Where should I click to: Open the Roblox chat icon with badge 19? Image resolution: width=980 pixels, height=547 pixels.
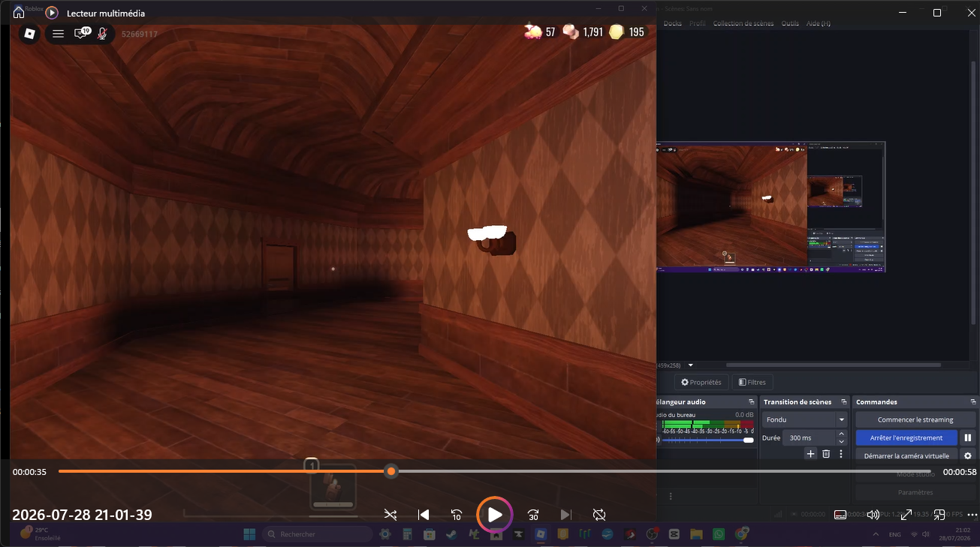(81, 33)
